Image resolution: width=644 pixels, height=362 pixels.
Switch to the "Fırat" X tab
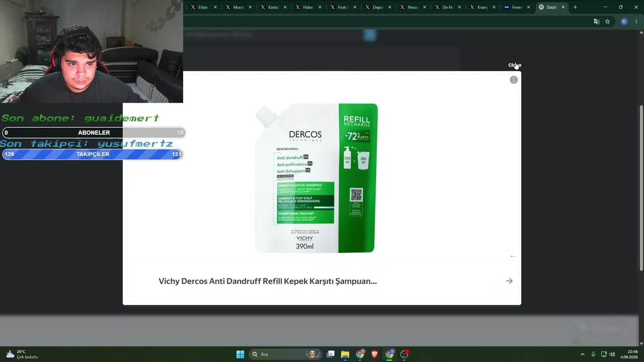click(339, 7)
